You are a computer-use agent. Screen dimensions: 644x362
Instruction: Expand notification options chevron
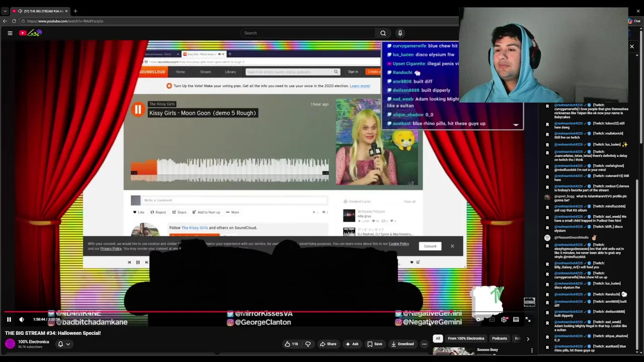point(68,344)
